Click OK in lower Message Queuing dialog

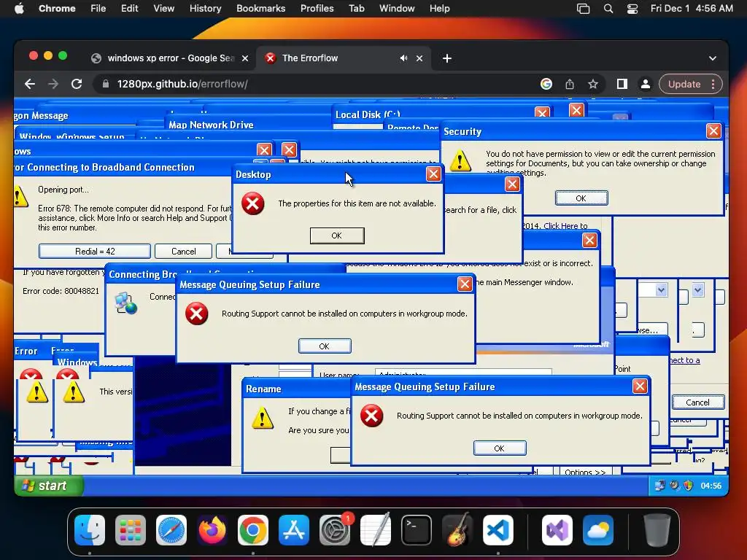pos(499,448)
